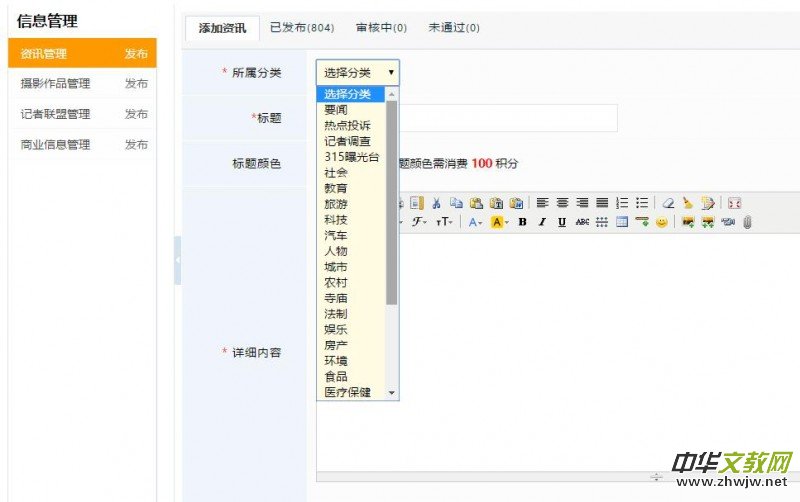Click the Cut scissors icon in editor toolbar

436,202
